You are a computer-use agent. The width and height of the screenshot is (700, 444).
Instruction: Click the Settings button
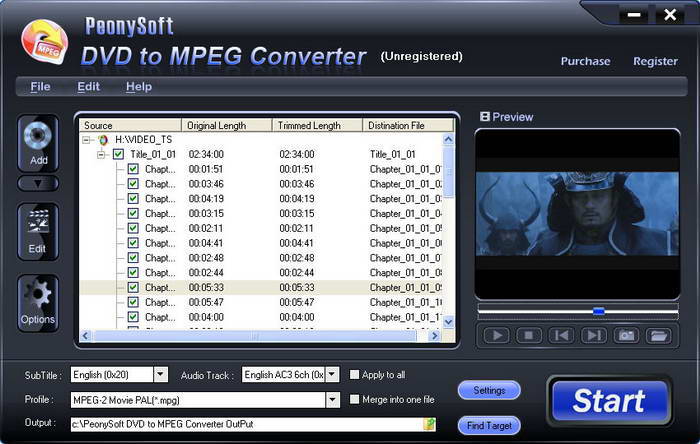[489, 390]
